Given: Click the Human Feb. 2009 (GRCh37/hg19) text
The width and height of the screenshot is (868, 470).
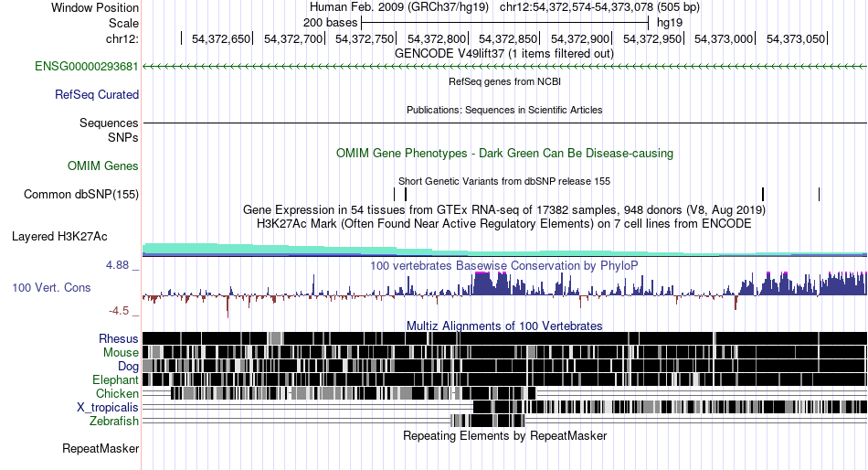Looking at the screenshot, I should click(399, 7).
